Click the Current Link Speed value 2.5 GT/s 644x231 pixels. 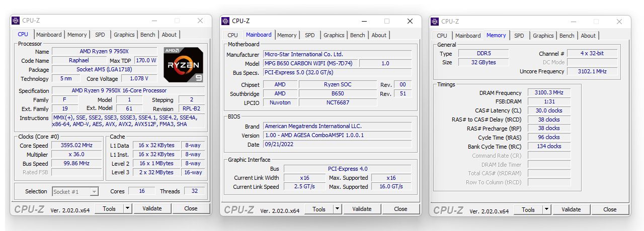(304, 187)
